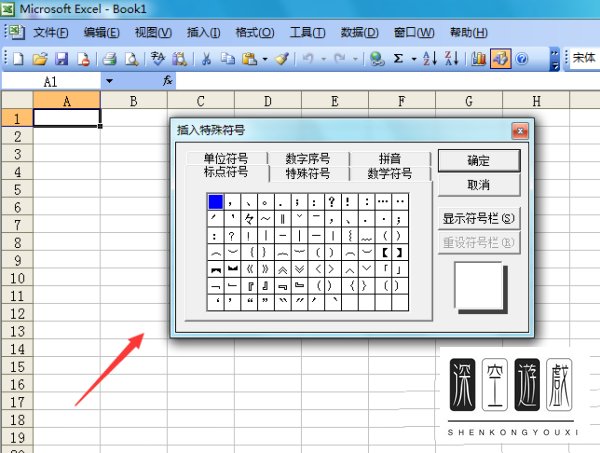Print the sheet using the printer icon
The image size is (600, 453).
click(x=110, y=59)
